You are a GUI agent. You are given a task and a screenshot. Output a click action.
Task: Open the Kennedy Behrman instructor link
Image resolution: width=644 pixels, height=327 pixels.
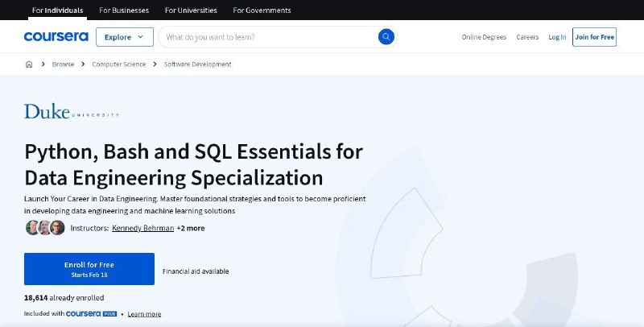tap(143, 229)
